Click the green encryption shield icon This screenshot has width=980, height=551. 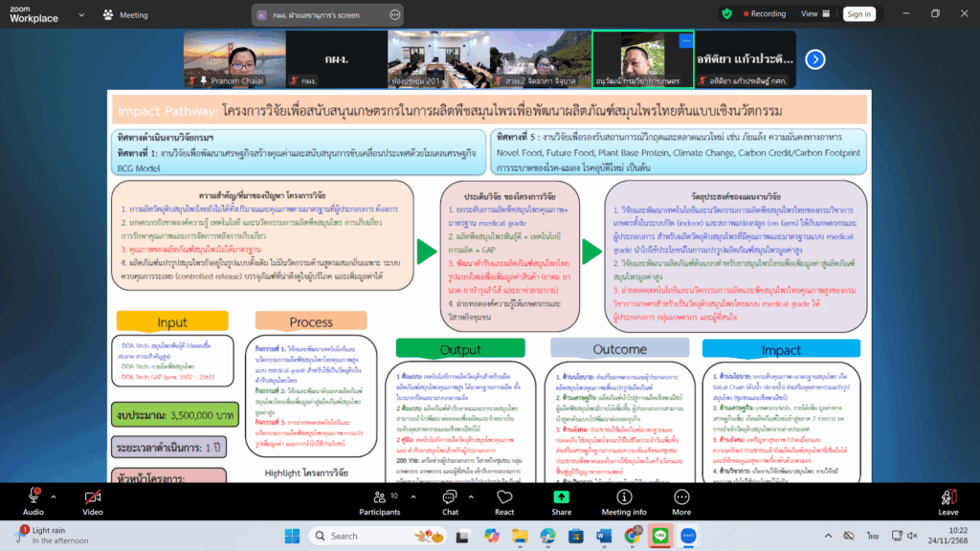click(727, 14)
